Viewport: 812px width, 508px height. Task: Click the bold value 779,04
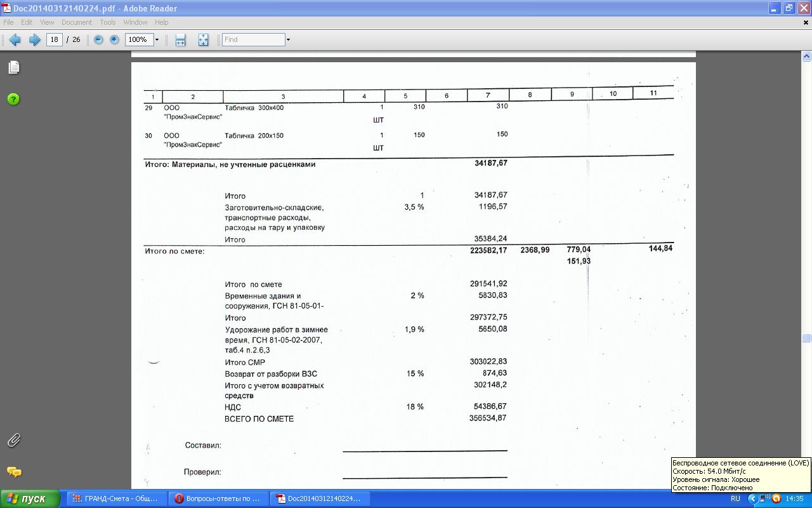click(x=579, y=250)
